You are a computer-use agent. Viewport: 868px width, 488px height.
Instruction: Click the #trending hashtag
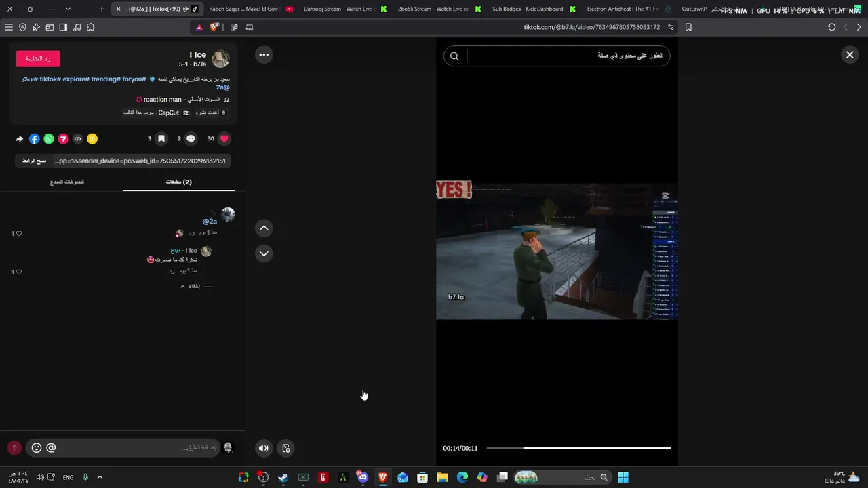click(x=106, y=79)
